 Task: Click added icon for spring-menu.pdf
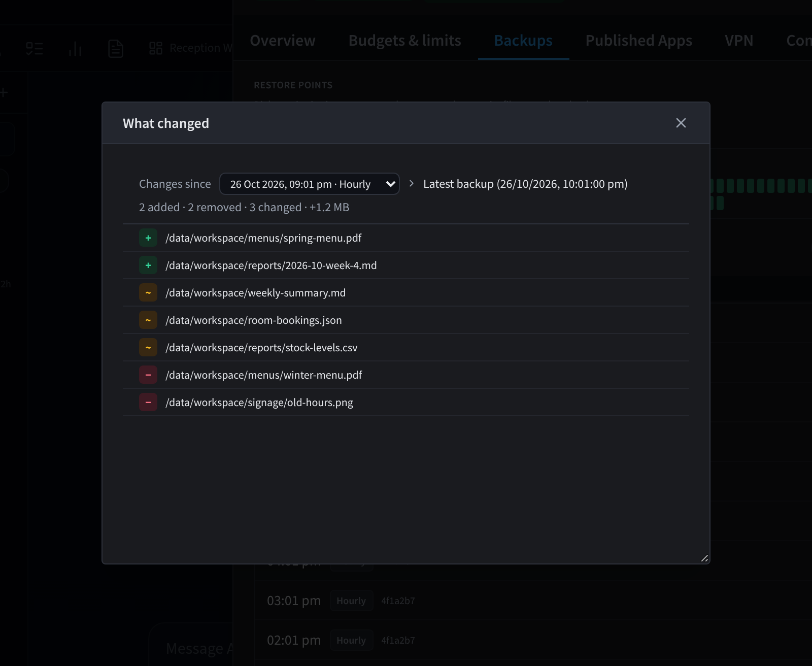(148, 238)
